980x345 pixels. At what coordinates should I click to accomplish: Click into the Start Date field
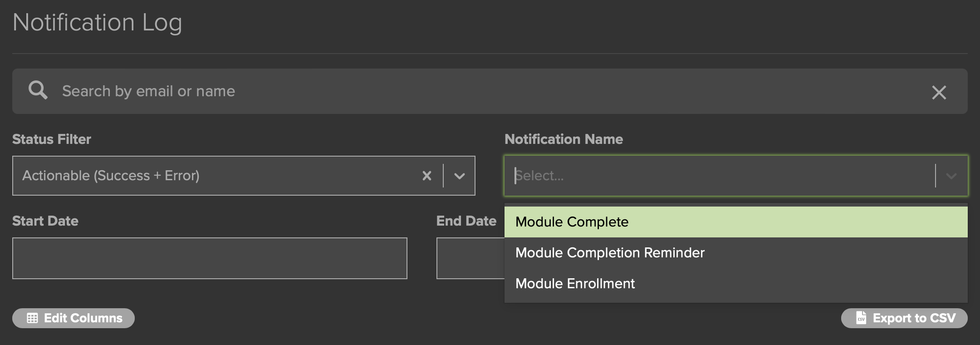click(210, 258)
